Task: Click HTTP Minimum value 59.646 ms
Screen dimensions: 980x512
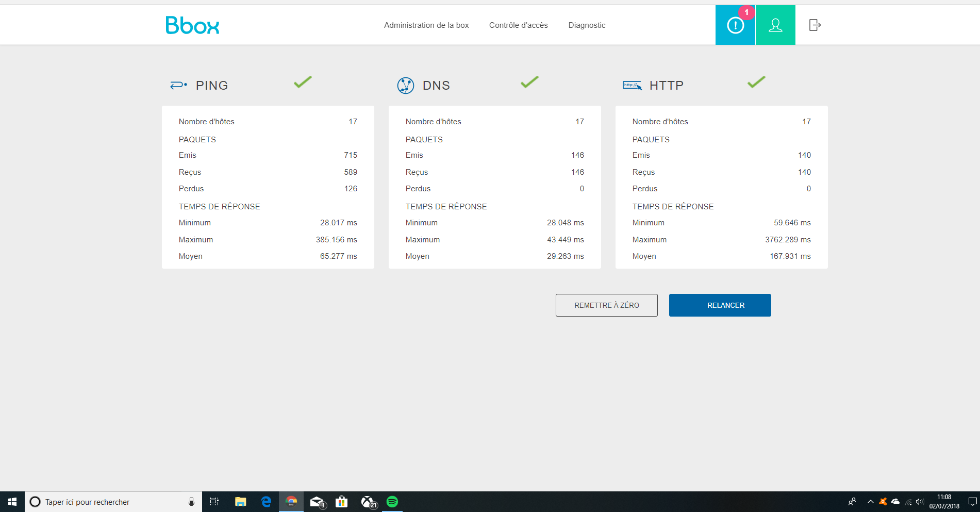Action: (x=792, y=223)
